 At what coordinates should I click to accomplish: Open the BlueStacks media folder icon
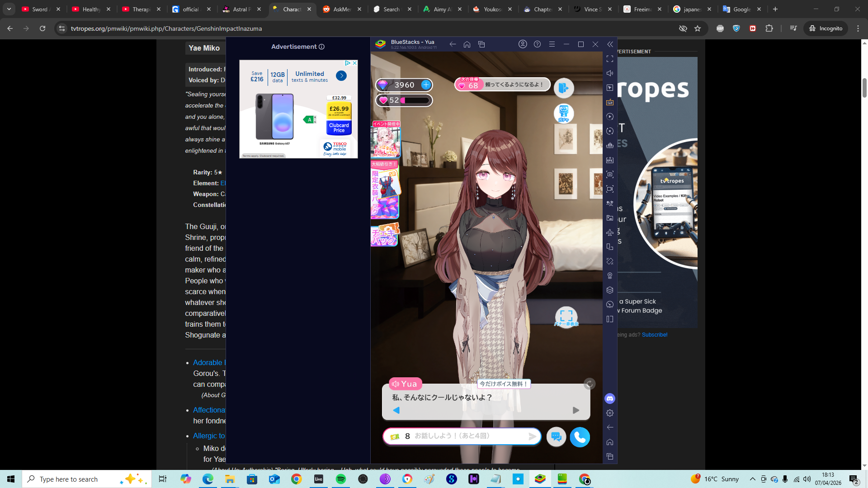click(x=610, y=218)
